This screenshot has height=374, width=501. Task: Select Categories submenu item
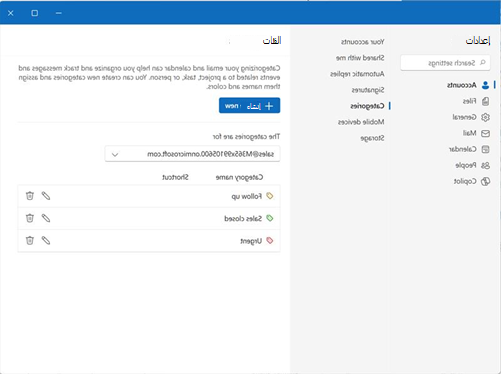coord(367,106)
